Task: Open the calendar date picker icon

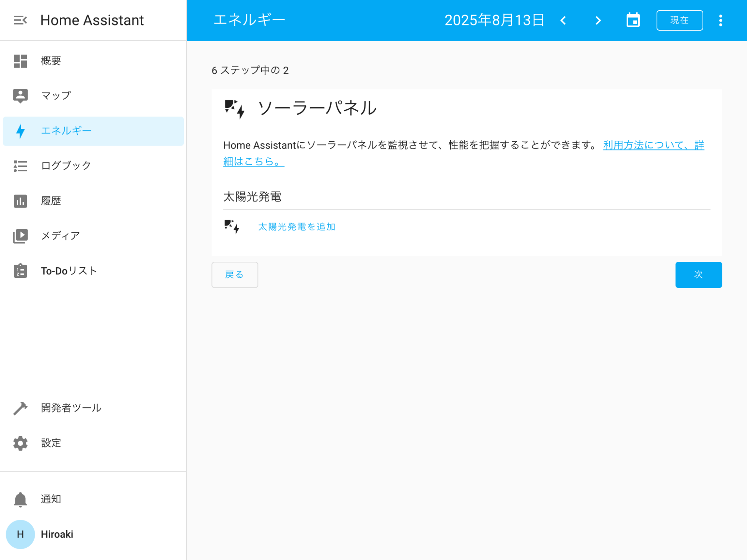Action: click(x=633, y=20)
